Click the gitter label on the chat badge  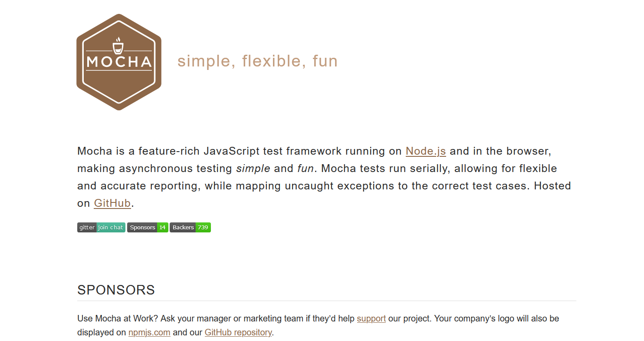(87, 227)
